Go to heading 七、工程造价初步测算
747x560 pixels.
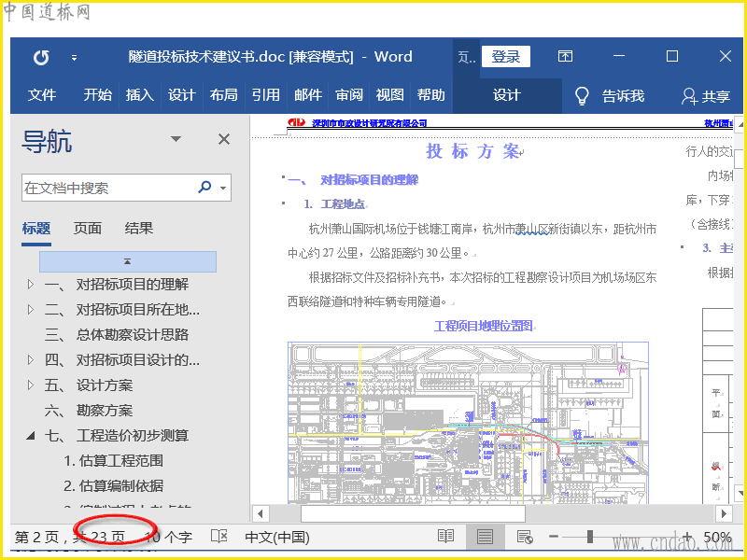[117, 435]
